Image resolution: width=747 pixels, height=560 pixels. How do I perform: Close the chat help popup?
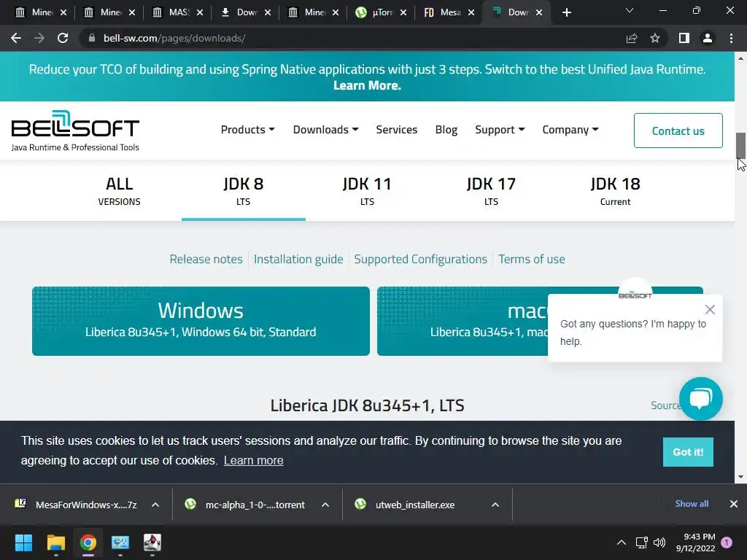[x=710, y=309]
